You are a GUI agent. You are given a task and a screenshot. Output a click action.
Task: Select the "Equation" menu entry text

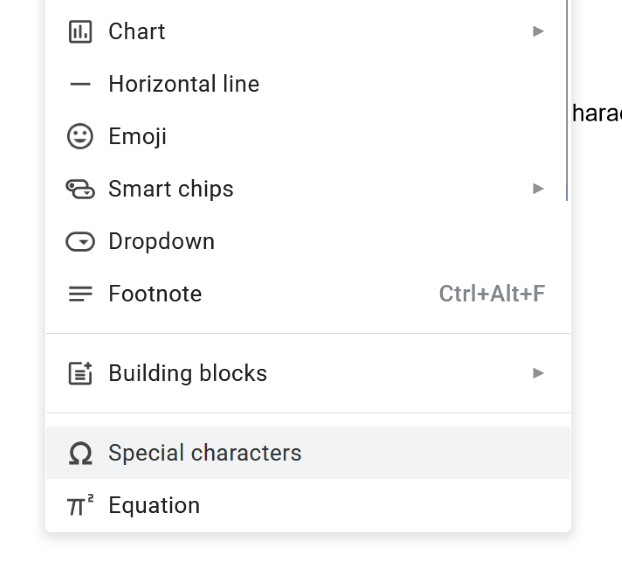click(154, 506)
